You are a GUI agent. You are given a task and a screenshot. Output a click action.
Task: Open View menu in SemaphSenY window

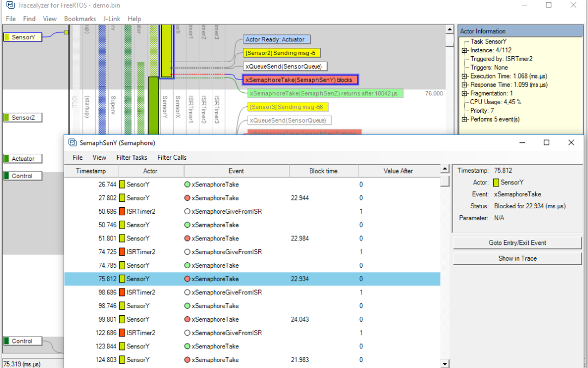[100, 158]
